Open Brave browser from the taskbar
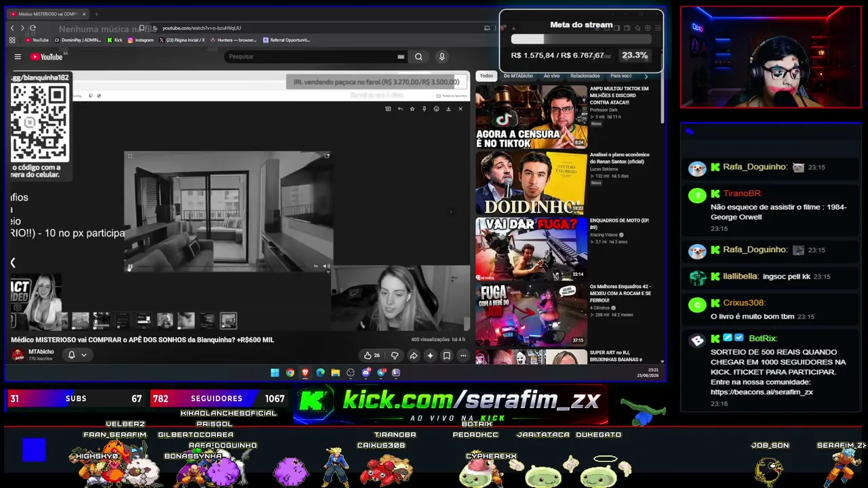This screenshot has width=868, height=488. click(x=305, y=372)
